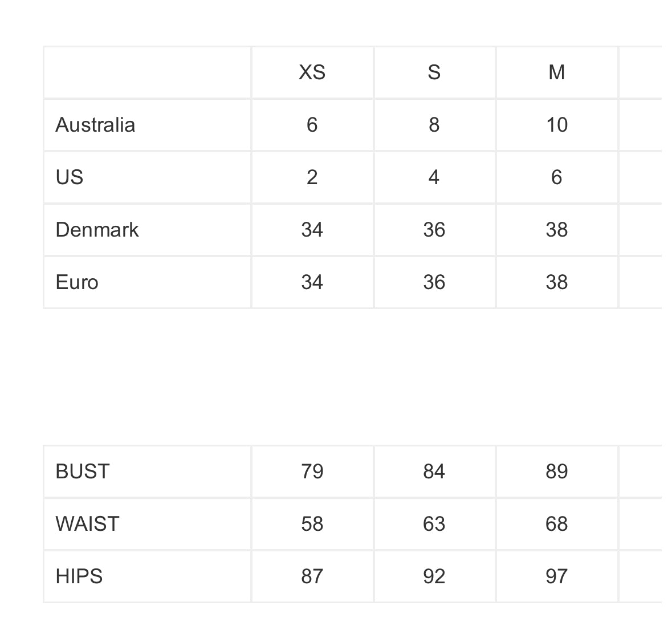
Task: Select the Euro row label
Action: pos(77,282)
